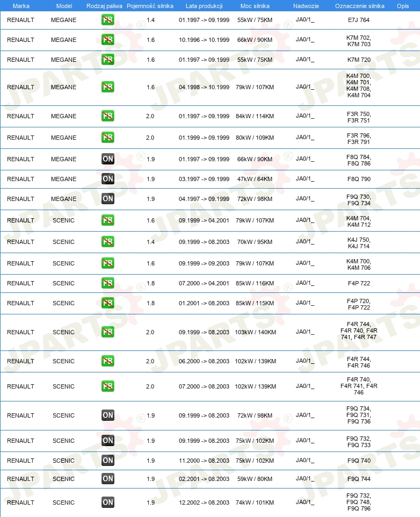Click the petrol icon in the K4J 750 row
The width and height of the screenshot is (420, 517).
[x=108, y=242]
